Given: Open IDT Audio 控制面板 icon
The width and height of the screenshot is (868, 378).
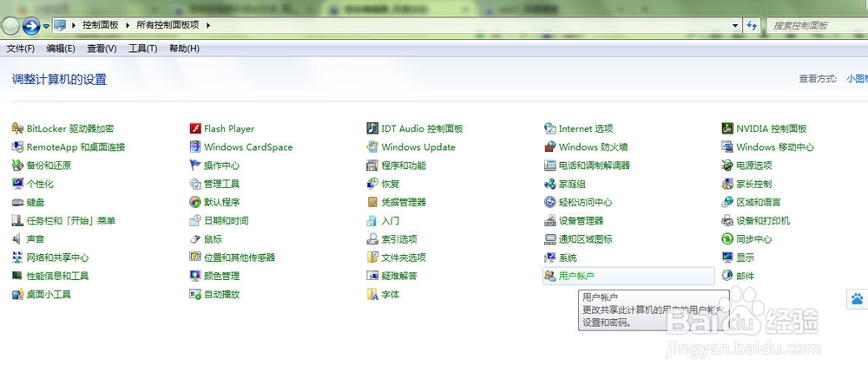Looking at the screenshot, I should coord(372,129).
